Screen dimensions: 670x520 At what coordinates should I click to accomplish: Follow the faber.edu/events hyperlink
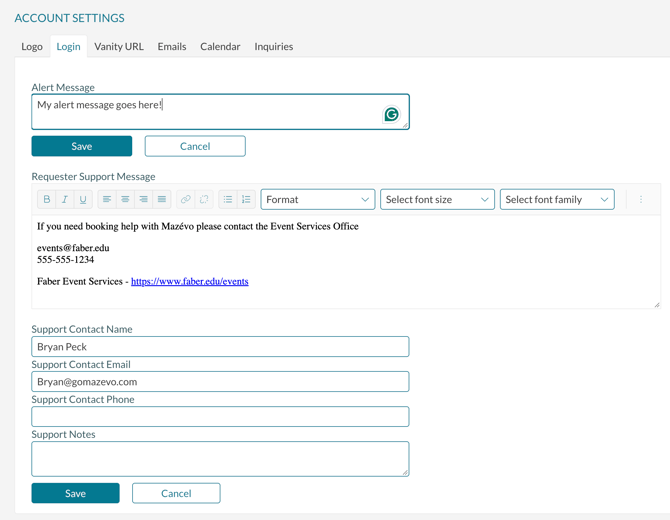[x=190, y=281]
